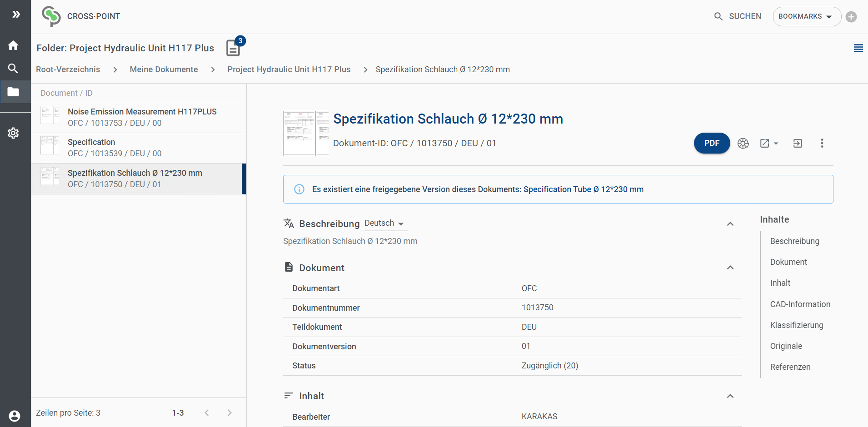868x427 pixels.
Task: Select the folder icon in sidebar
Action: [13, 92]
